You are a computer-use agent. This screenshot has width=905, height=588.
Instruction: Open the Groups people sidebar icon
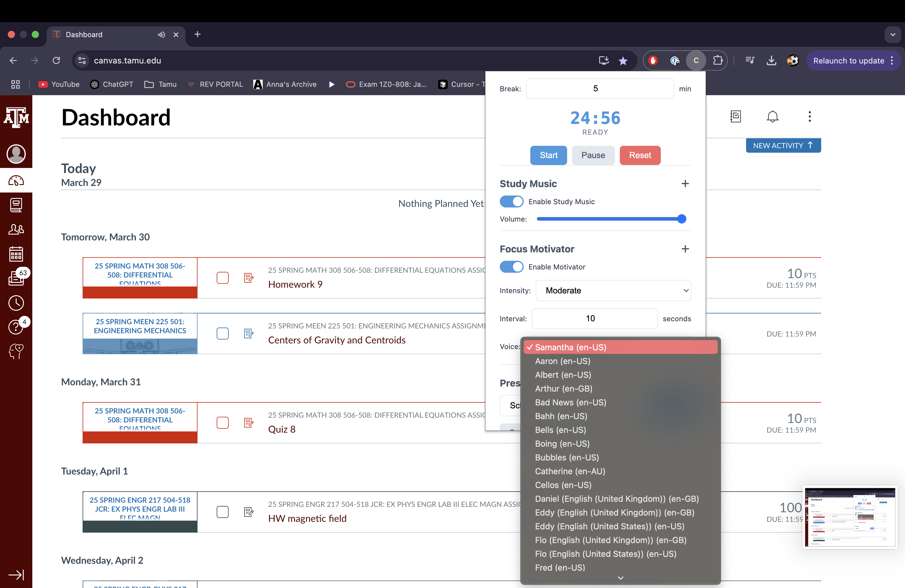point(16,229)
